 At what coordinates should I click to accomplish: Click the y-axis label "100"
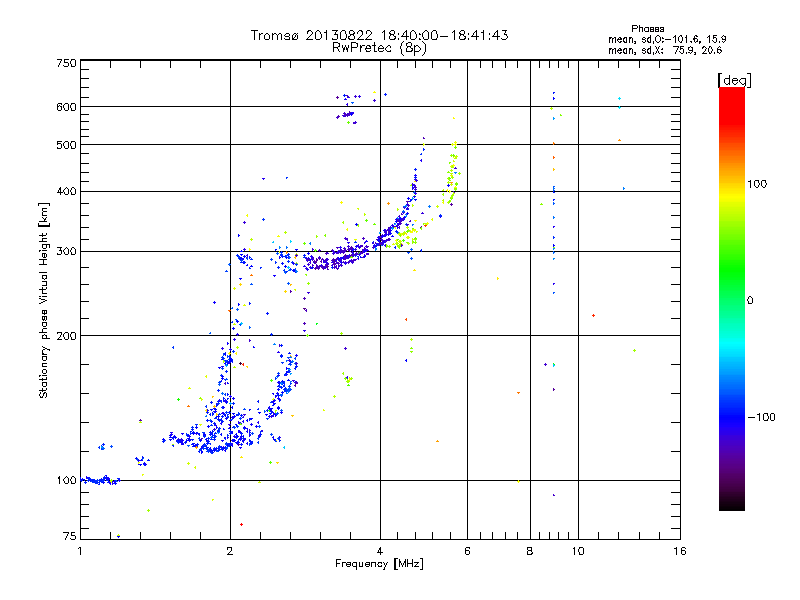pyautogui.click(x=66, y=481)
